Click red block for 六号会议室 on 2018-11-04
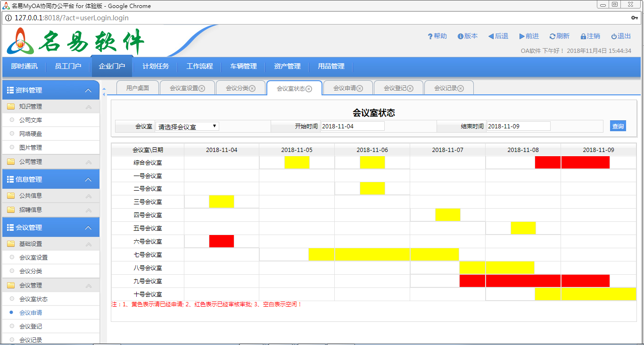Image resolution: width=644 pixels, height=345 pixels. (x=222, y=241)
